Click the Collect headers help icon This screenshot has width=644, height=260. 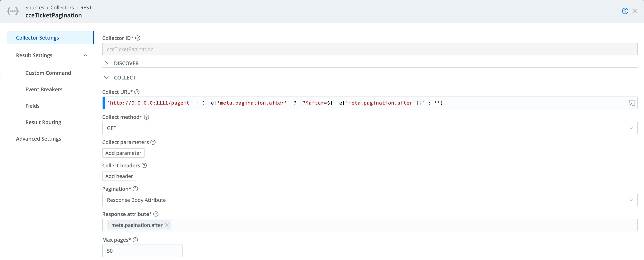click(x=144, y=165)
